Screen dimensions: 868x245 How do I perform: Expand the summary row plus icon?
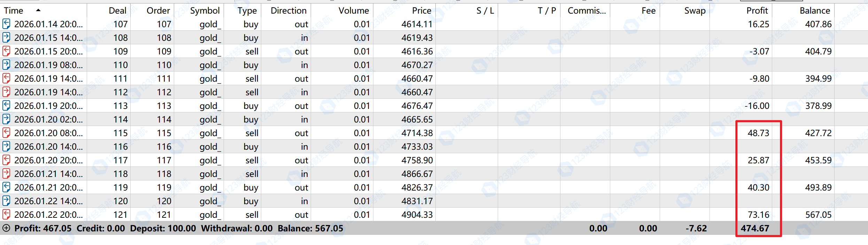[6, 228]
